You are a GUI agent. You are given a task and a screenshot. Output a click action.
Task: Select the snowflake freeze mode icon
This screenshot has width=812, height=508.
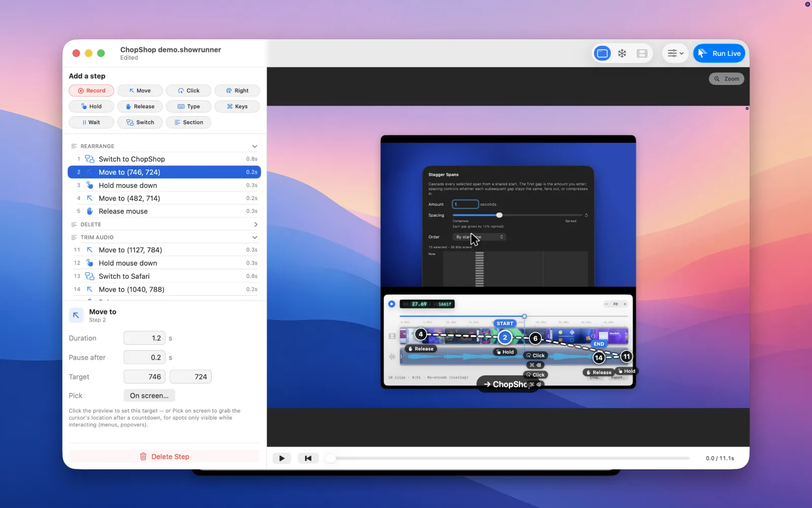click(622, 53)
